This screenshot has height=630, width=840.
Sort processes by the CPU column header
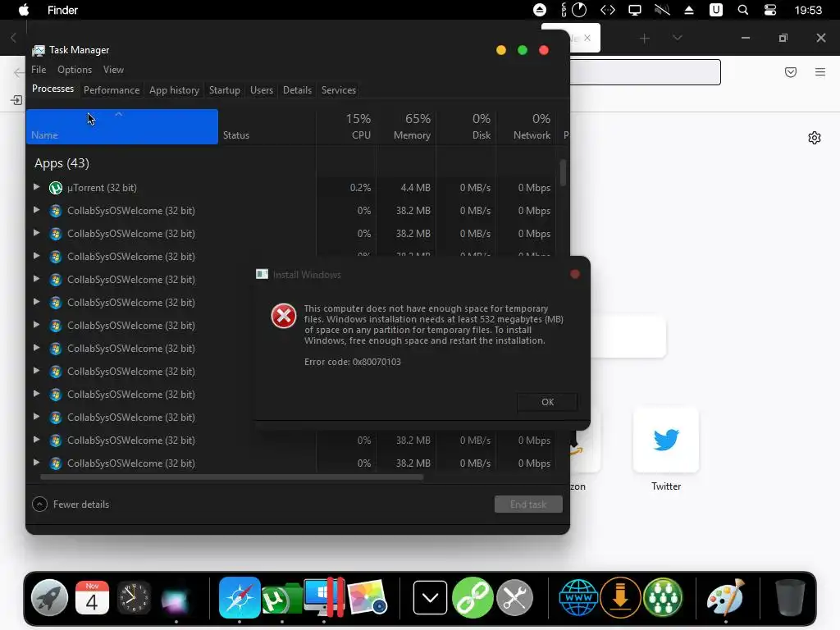(x=347, y=127)
